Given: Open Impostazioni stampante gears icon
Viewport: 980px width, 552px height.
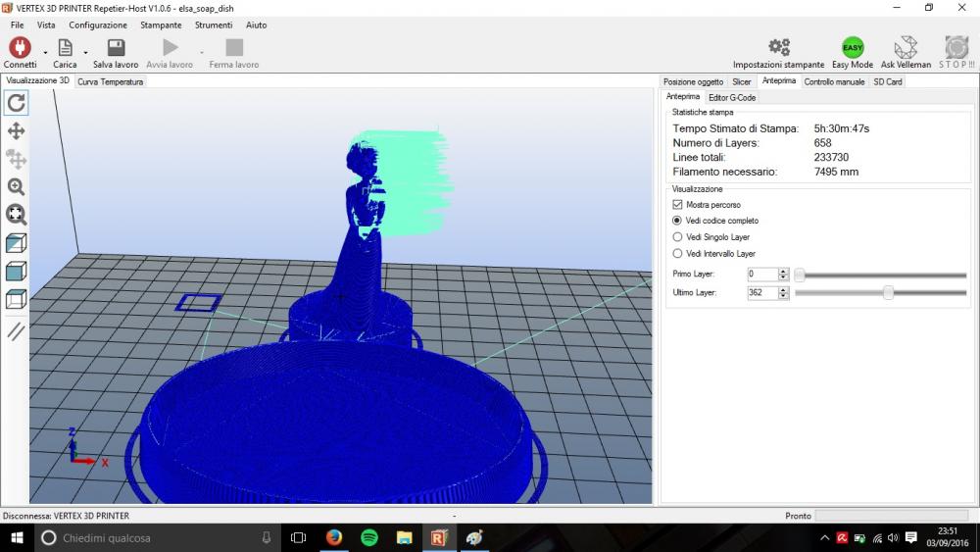Looking at the screenshot, I should click(779, 47).
